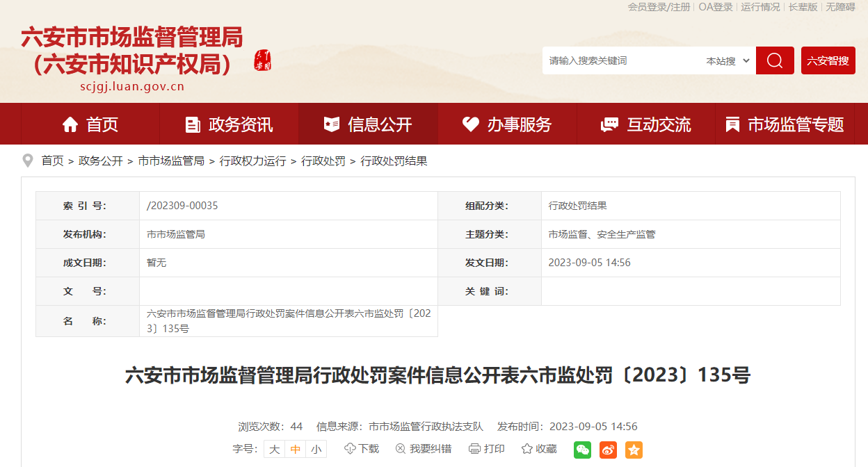Open 行政处罚结果 breadcrumb link
Image resolution: width=868 pixels, height=467 pixels.
pyautogui.click(x=394, y=161)
